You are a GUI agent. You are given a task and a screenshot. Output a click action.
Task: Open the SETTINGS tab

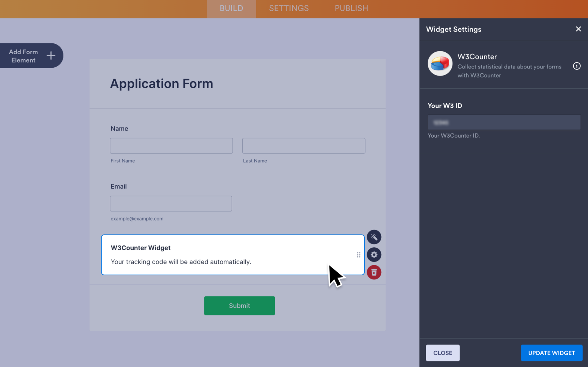click(x=289, y=9)
